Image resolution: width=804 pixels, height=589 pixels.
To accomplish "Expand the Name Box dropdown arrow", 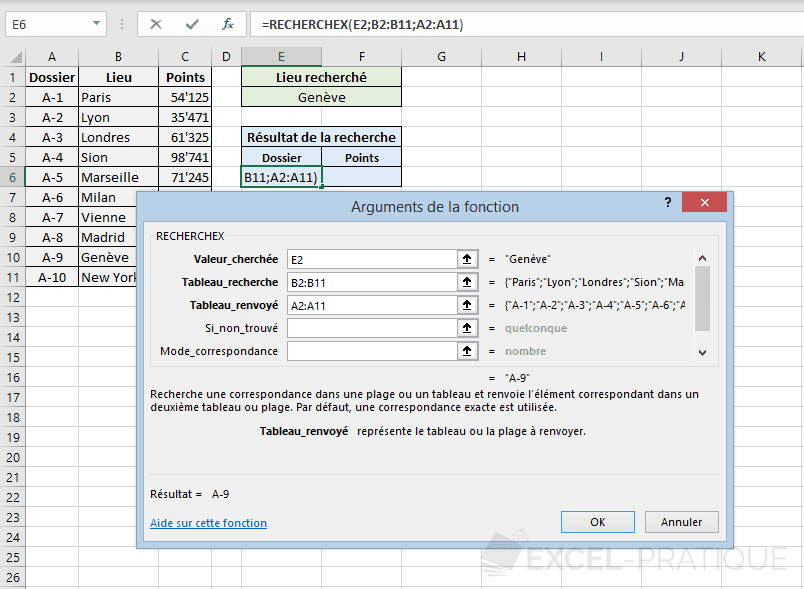I will pos(96,24).
